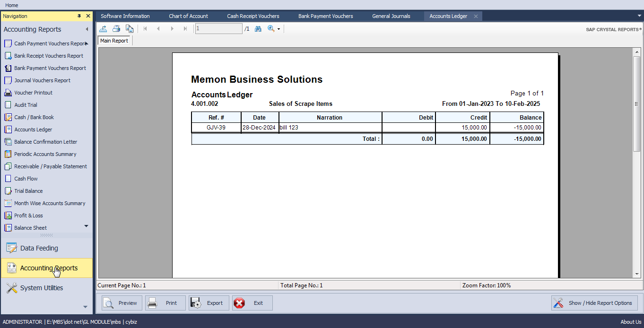This screenshot has height=328, width=644.
Task: Click the Exit button
Action: point(252,303)
